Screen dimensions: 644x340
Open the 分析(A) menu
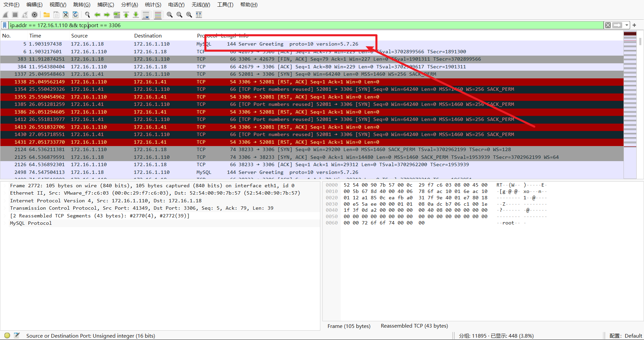pyautogui.click(x=129, y=5)
